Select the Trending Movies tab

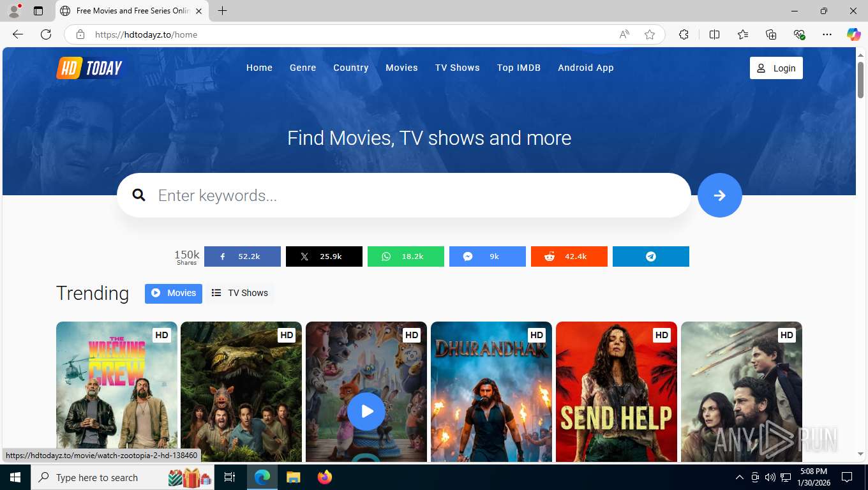coord(174,293)
